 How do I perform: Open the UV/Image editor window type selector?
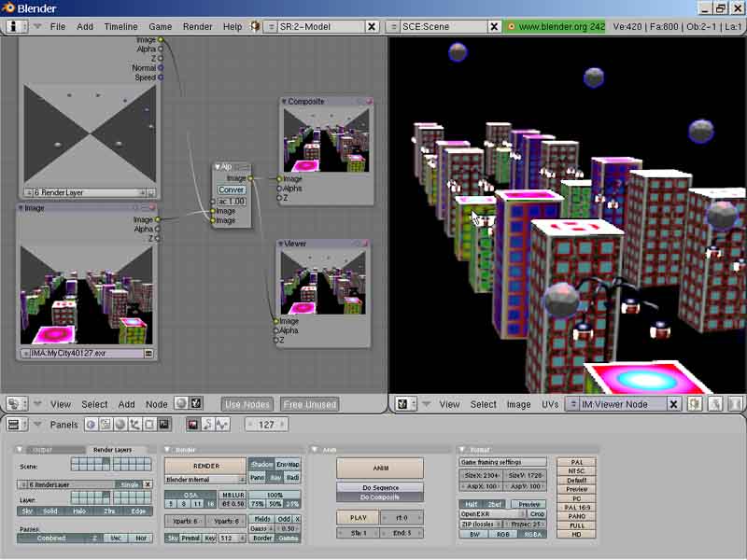(406, 404)
